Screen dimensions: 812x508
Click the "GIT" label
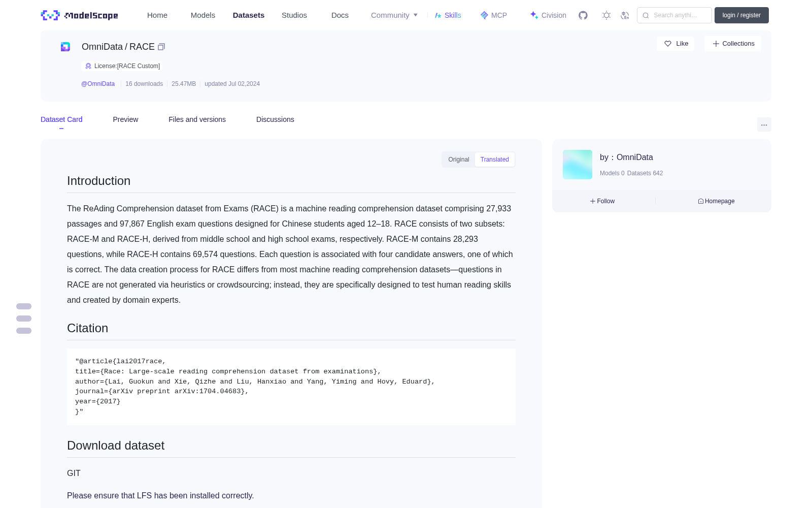point(74,473)
